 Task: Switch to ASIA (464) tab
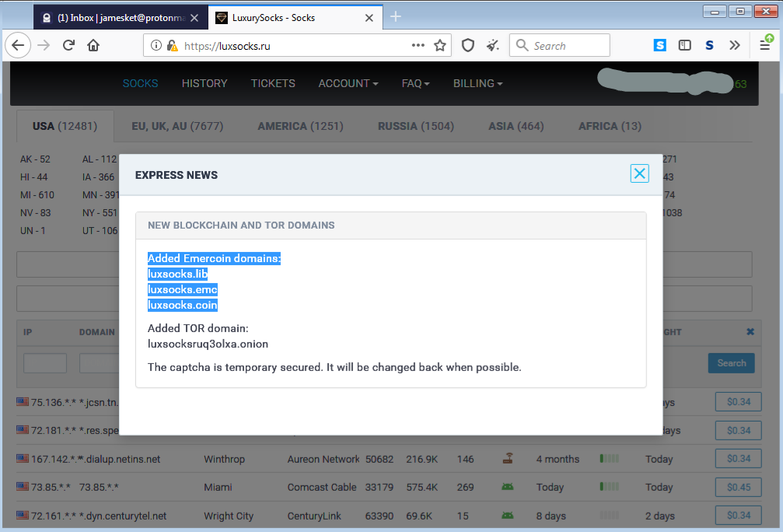[516, 126]
